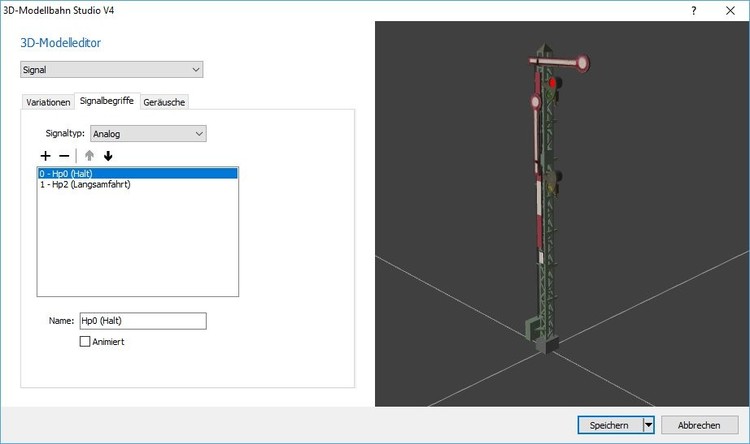Image resolution: width=750 pixels, height=444 pixels.
Task: Open the Speichern button dropdown arrow
Action: (x=647, y=425)
